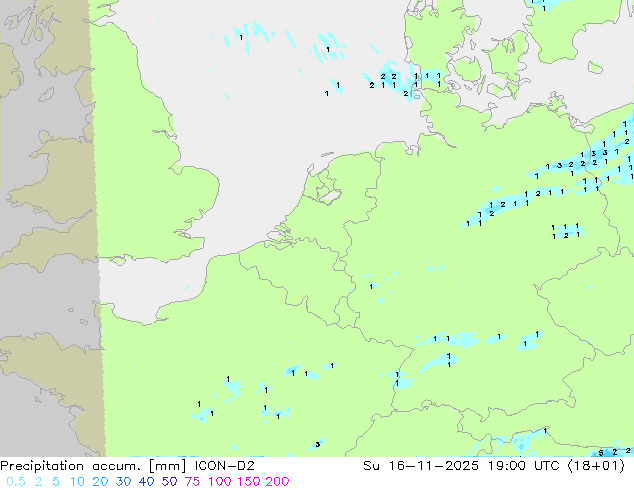This screenshot has height=490, width=634.
Task: Select the purple 75 legend value
Action: pyautogui.click(x=192, y=482)
